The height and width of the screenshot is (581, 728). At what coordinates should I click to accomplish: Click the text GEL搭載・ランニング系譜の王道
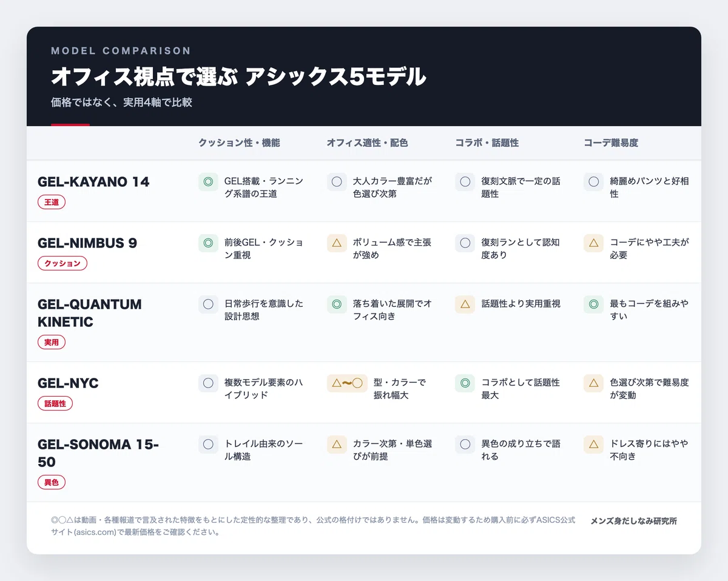click(x=264, y=187)
